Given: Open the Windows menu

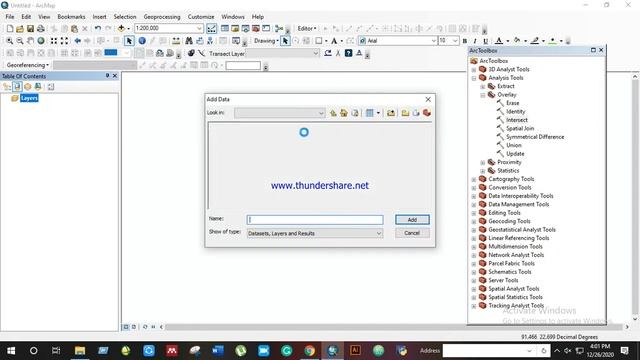Looking at the screenshot, I should tap(233, 17).
